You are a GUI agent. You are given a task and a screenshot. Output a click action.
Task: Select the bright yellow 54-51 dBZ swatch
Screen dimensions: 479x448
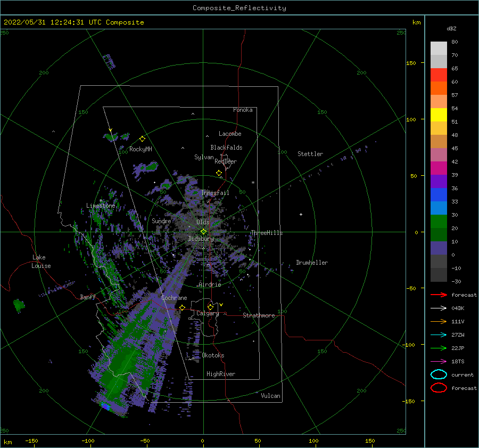tap(439, 115)
